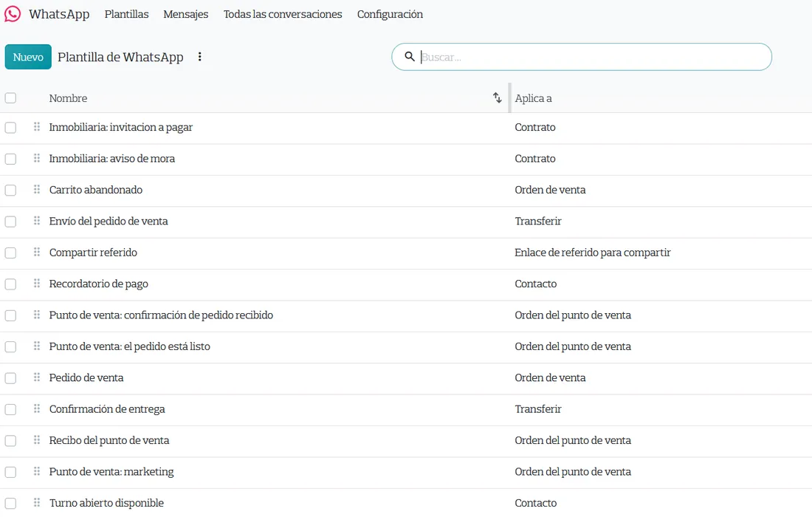Open Todas las conversaciones menu
The height and width of the screenshot is (517, 812).
(x=283, y=14)
